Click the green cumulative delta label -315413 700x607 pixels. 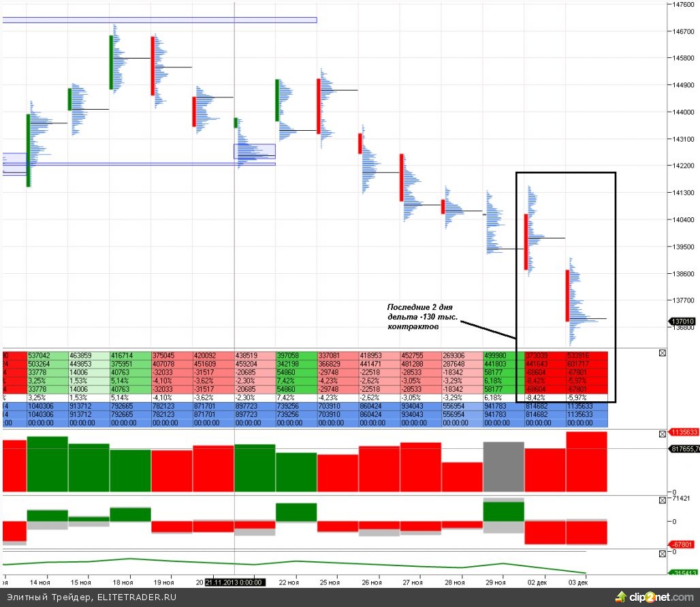click(x=683, y=573)
